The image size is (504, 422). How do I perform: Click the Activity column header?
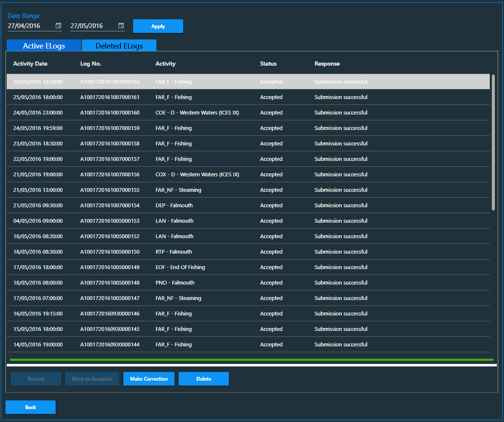(x=166, y=64)
